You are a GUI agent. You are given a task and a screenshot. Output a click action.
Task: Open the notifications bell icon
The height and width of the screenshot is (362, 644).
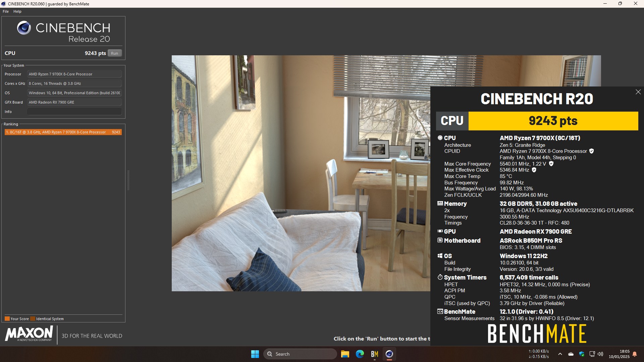[635, 354]
